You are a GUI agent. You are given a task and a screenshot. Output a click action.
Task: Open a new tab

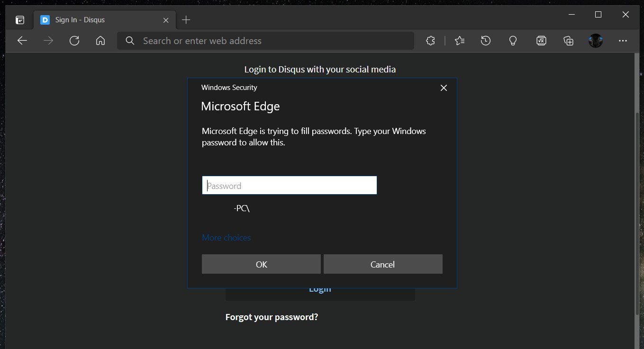[x=186, y=20]
